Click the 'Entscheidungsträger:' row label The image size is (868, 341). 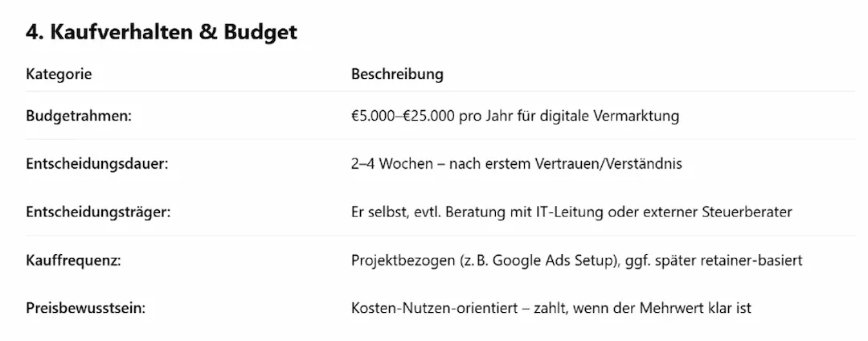(99, 212)
